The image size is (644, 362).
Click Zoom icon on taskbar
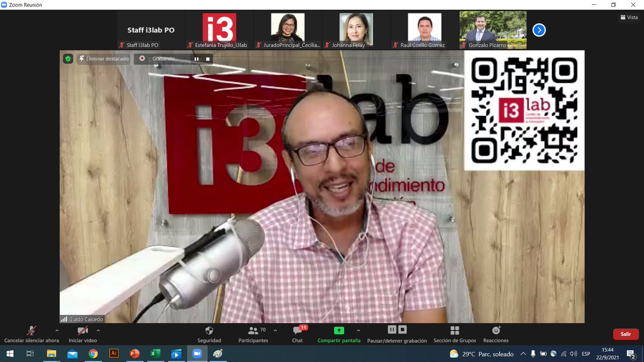[196, 354]
